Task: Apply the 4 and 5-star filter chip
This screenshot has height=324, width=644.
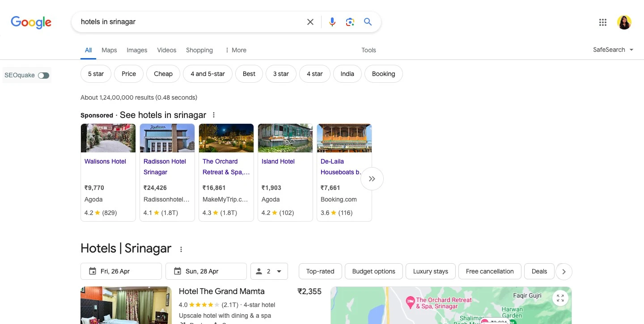Action: [x=208, y=74]
